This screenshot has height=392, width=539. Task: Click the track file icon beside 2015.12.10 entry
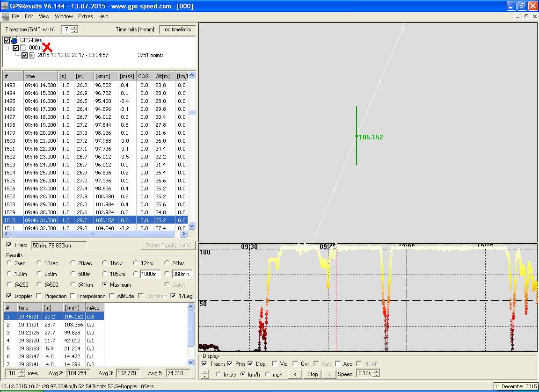pos(32,55)
